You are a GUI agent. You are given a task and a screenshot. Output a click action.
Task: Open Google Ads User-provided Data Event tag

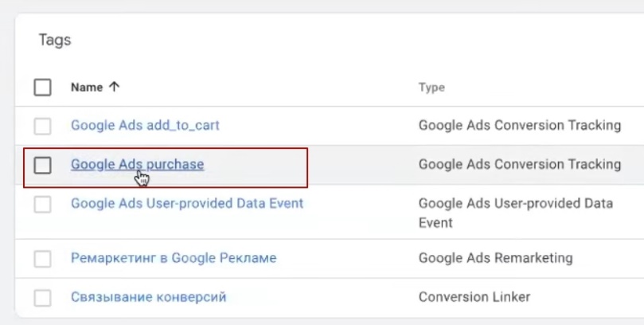click(x=187, y=203)
